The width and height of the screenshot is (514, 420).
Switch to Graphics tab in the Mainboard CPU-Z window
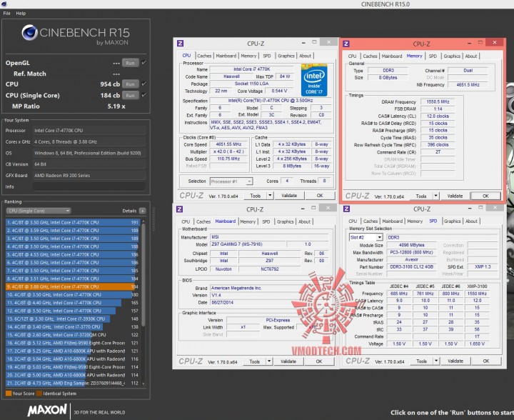(x=285, y=221)
